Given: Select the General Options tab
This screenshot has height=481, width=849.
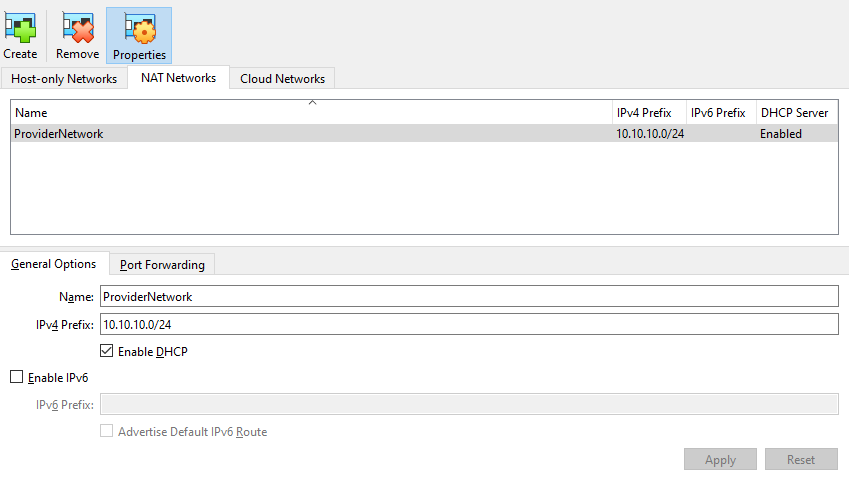Looking at the screenshot, I should [54, 264].
